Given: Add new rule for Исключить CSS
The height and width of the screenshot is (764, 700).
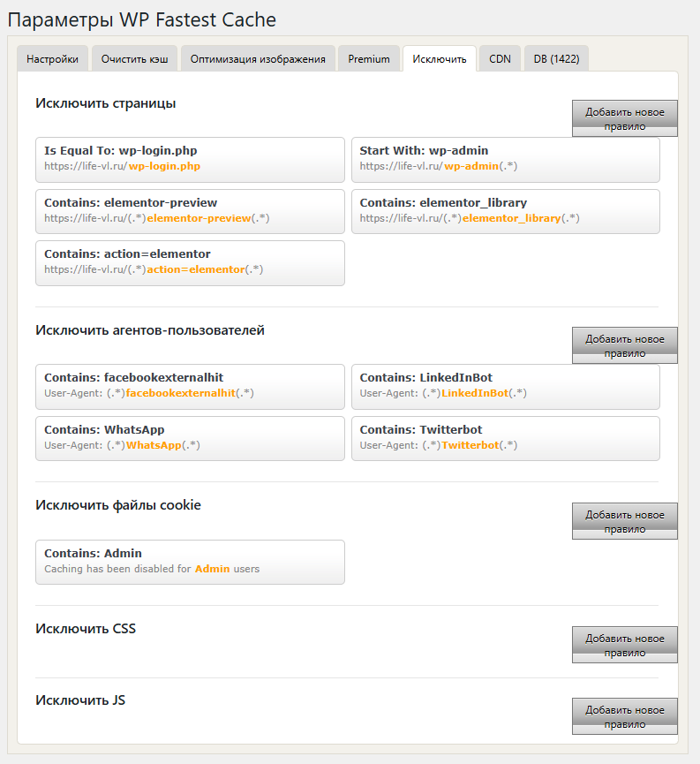Looking at the screenshot, I should [624, 645].
